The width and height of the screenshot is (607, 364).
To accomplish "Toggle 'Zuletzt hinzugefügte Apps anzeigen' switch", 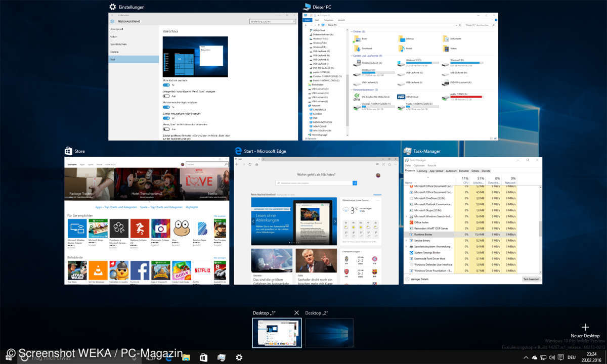I will (x=166, y=118).
